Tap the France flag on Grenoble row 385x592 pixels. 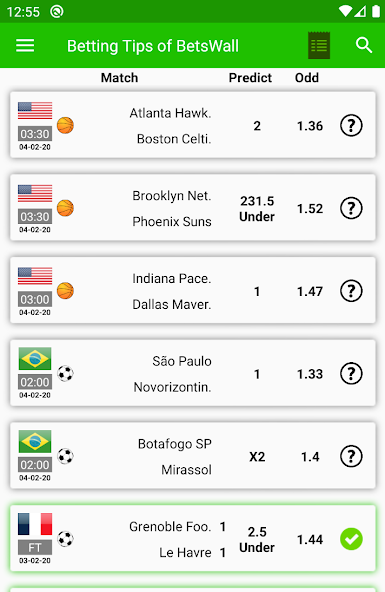[35, 524]
